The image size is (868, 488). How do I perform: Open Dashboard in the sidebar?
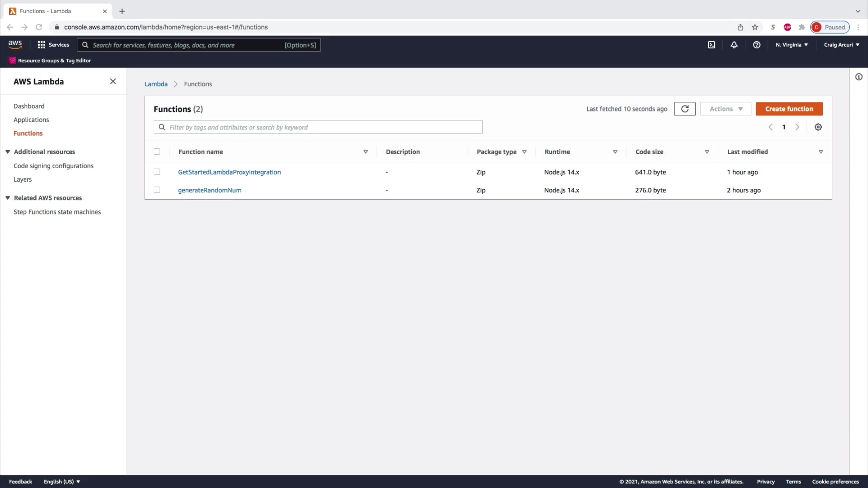(29, 106)
